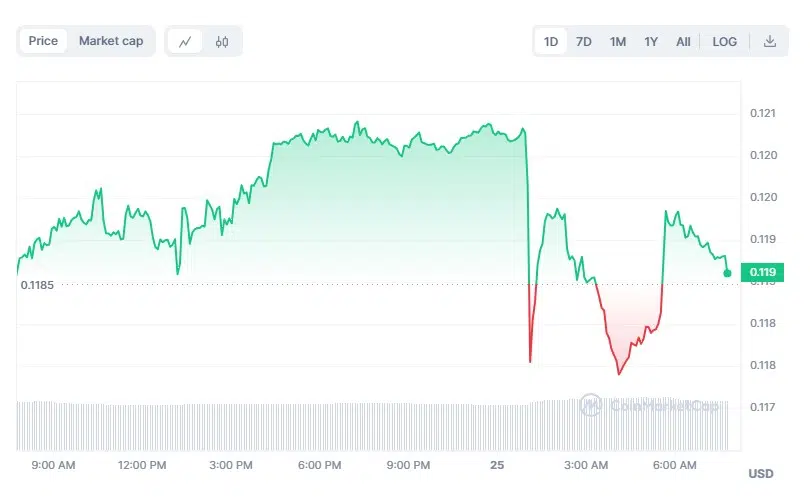Viewport: 810px width, 497px height.
Task: Download chart data icon
Action: (770, 41)
